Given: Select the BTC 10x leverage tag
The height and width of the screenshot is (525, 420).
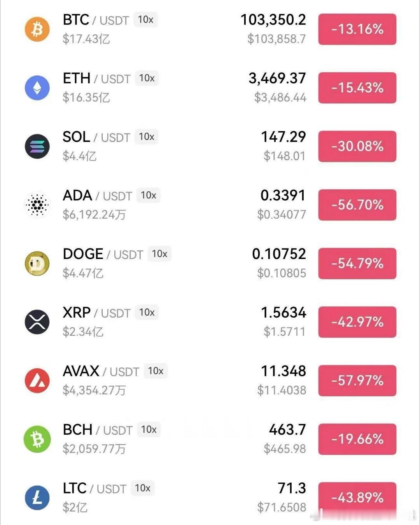Looking at the screenshot, I should coord(145,19).
